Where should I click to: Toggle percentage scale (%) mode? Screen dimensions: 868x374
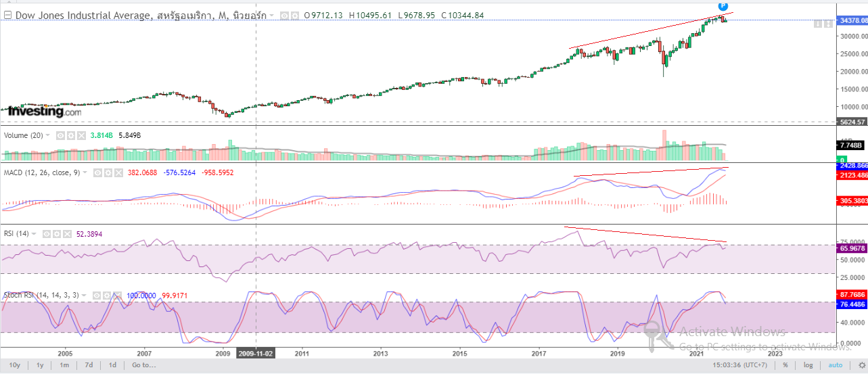pos(785,365)
